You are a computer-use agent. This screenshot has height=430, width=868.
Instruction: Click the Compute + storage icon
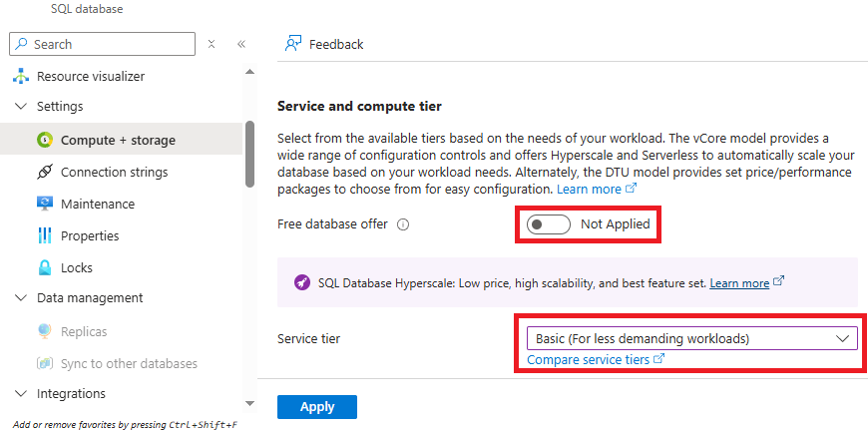[x=44, y=141]
